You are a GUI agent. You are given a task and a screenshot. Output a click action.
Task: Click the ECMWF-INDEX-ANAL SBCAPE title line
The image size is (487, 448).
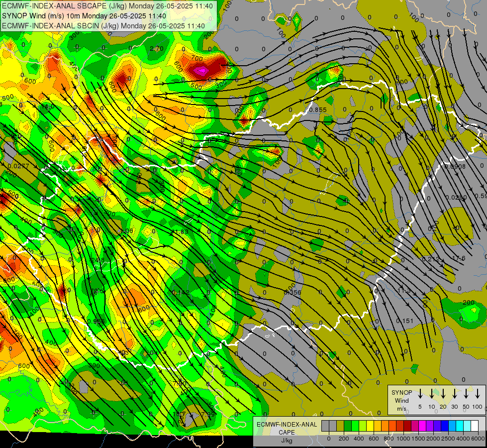pyautogui.click(x=107, y=6)
